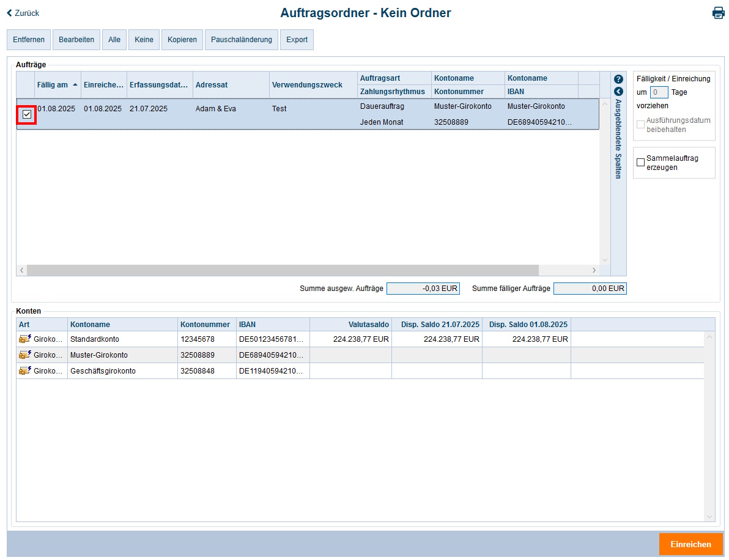Click the printer icon

(x=718, y=13)
